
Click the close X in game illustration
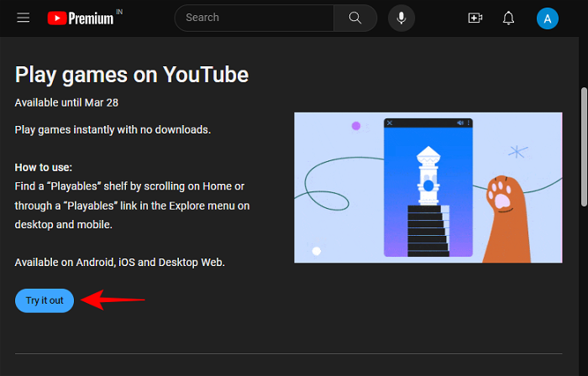point(390,123)
